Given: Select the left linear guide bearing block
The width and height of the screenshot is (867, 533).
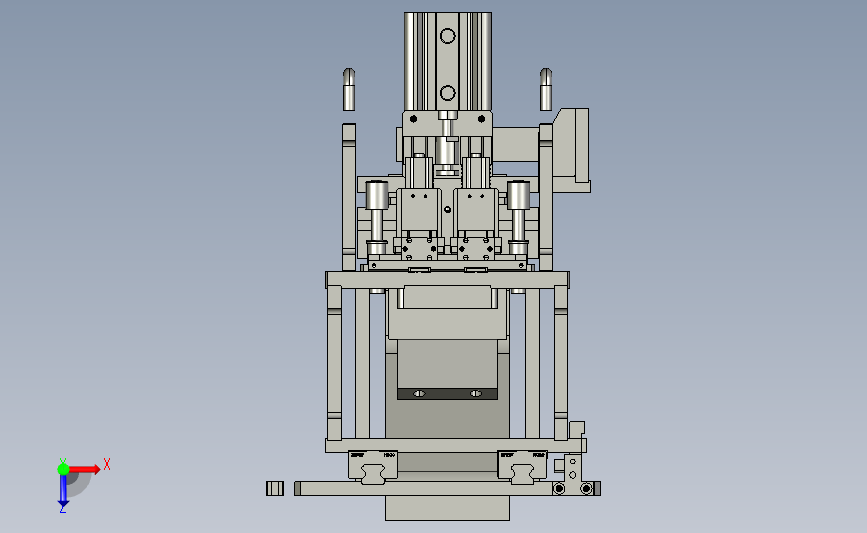Looking at the screenshot, I should (372, 466).
